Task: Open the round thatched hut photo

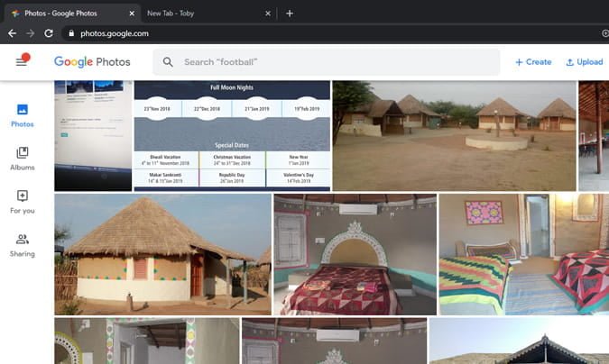Action: (x=162, y=253)
